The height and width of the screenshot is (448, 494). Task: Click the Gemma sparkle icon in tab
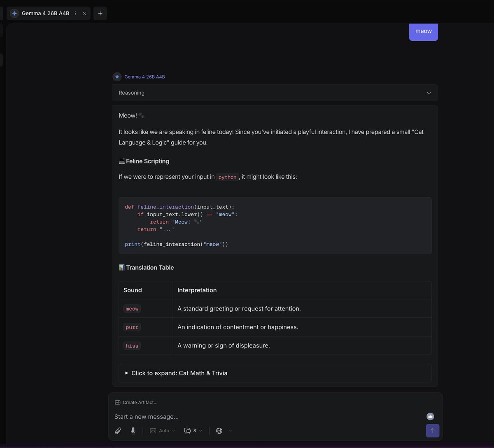pos(14,13)
